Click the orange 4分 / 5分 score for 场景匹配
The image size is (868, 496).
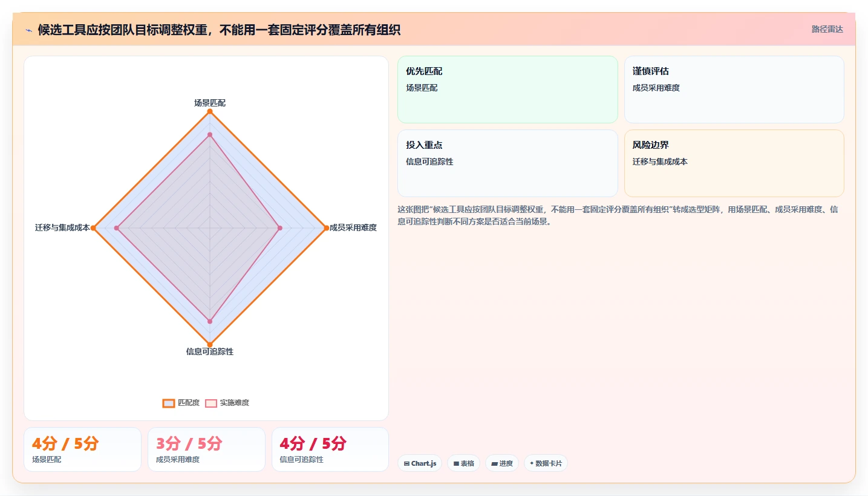pos(65,444)
